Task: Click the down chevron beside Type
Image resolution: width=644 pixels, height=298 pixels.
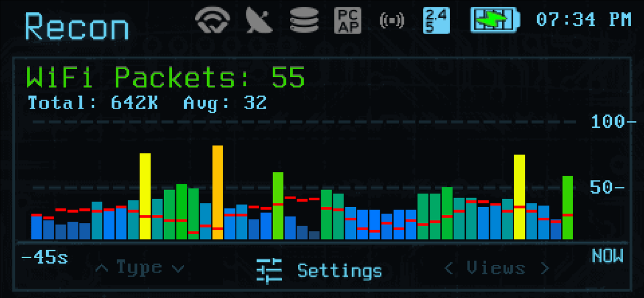Action: [178, 267]
